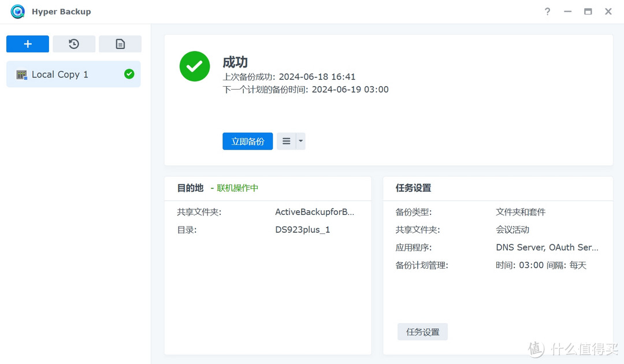
Task: Click the backup version history icon
Action: (74, 44)
